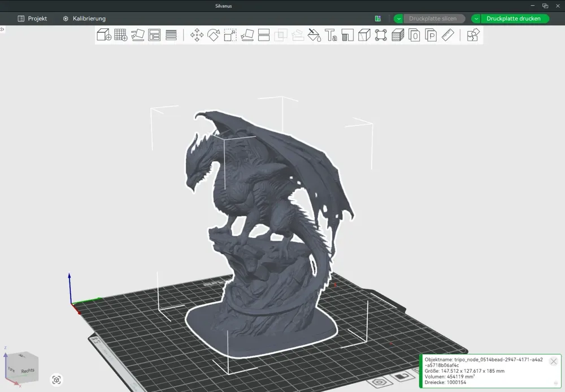Click the Größe dimensions line in notification
The width and height of the screenshot is (565, 392).
(464, 371)
